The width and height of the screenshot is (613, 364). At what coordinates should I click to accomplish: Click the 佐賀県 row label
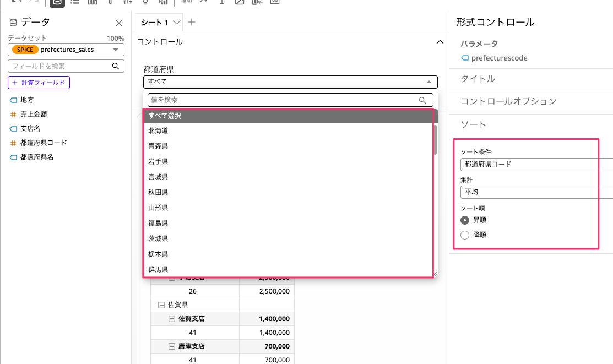pos(178,305)
